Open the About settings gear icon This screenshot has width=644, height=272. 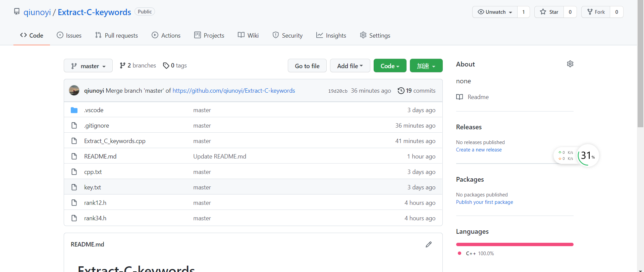(x=570, y=64)
